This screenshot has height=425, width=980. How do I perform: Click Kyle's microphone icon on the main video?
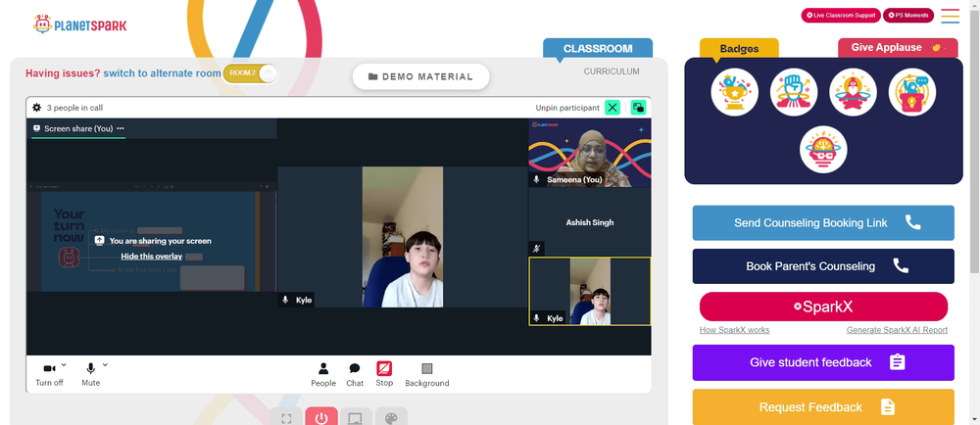click(x=285, y=301)
